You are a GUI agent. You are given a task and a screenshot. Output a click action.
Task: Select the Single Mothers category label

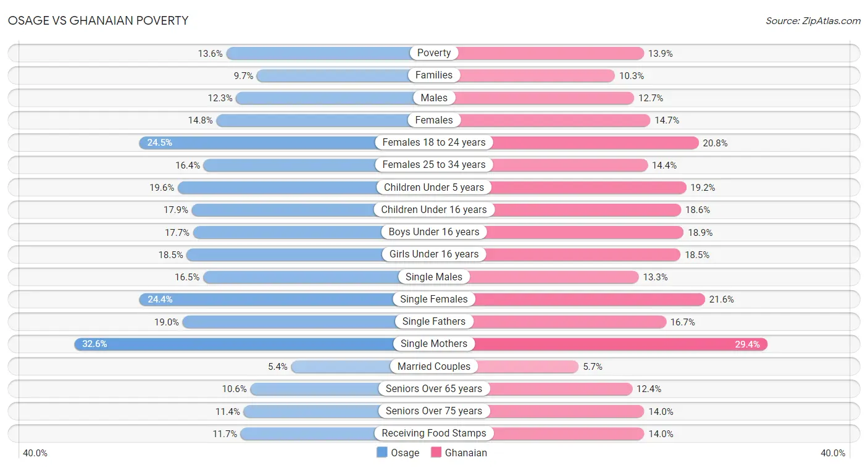pos(434,344)
